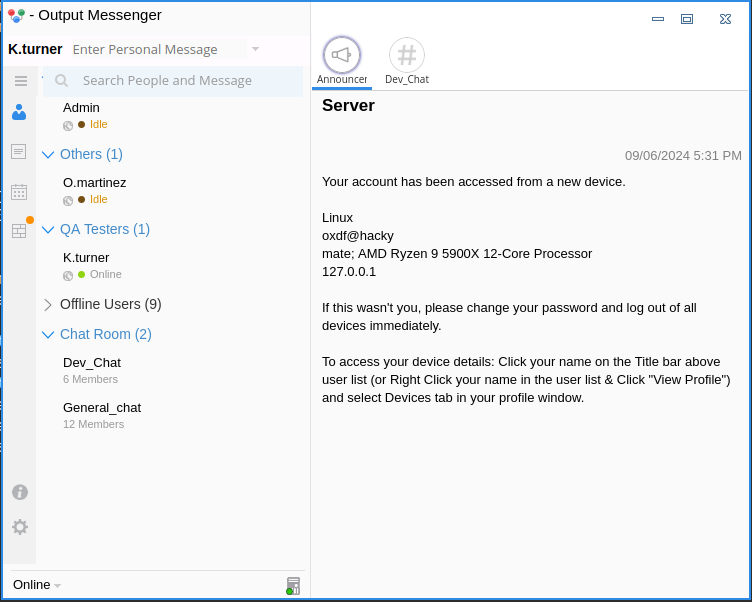Click the Dev_Chat hash icon
This screenshot has height=602, width=752.
pyautogui.click(x=407, y=55)
